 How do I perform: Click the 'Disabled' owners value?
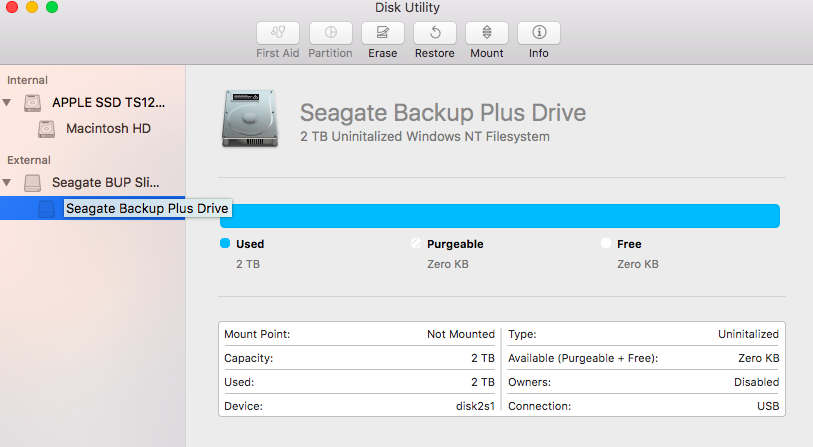756,382
